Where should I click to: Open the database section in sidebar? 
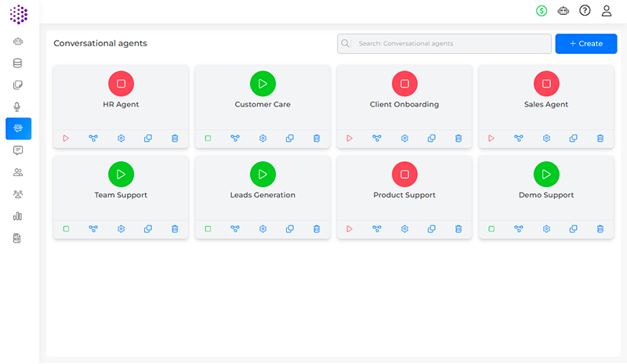point(18,63)
